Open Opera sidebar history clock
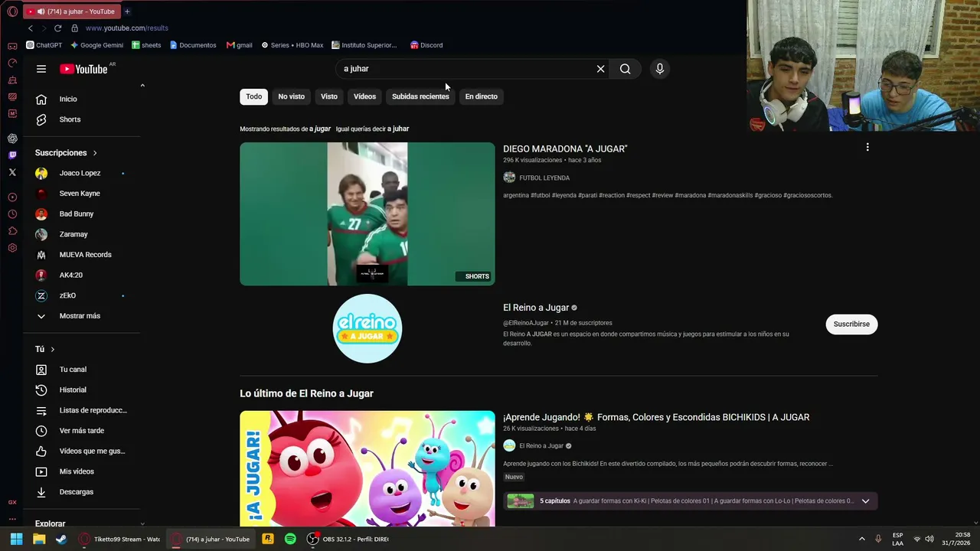Image resolution: width=980 pixels, height=551 pixels. (x=12, y=214)
